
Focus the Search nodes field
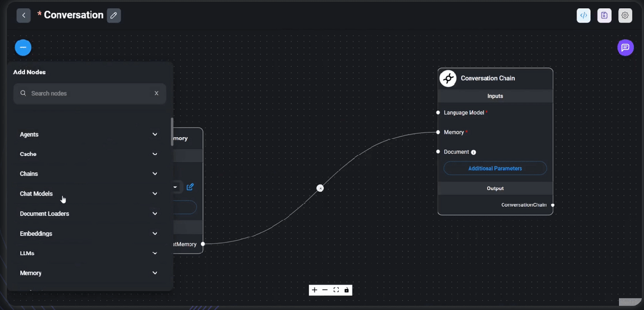point(89,93)
